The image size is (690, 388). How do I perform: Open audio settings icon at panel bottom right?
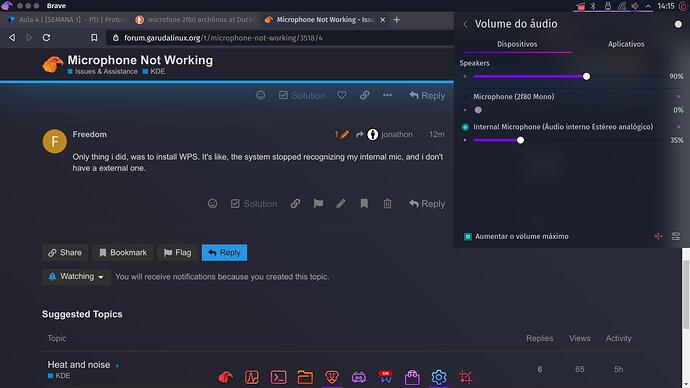click(x=676, y=237)
